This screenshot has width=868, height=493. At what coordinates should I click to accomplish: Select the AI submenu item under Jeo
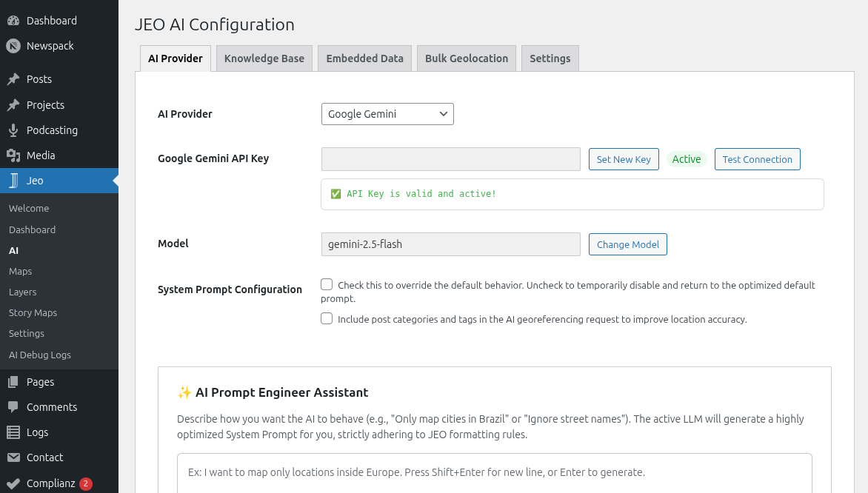click(x=14, y=251)
